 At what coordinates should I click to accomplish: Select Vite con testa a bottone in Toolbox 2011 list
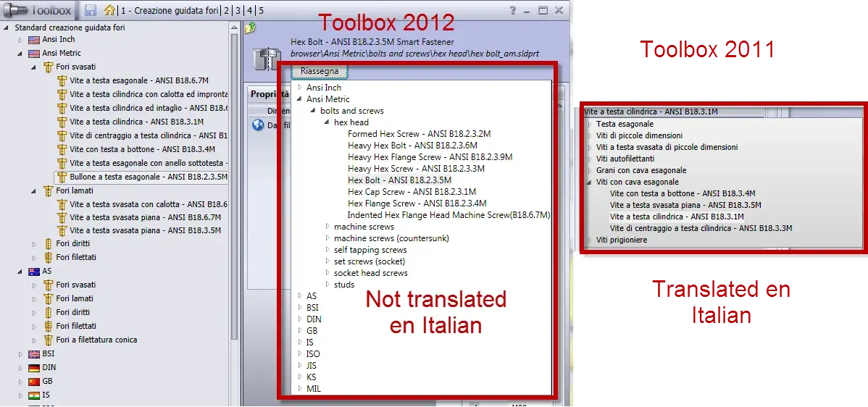[x=683, y=193]
